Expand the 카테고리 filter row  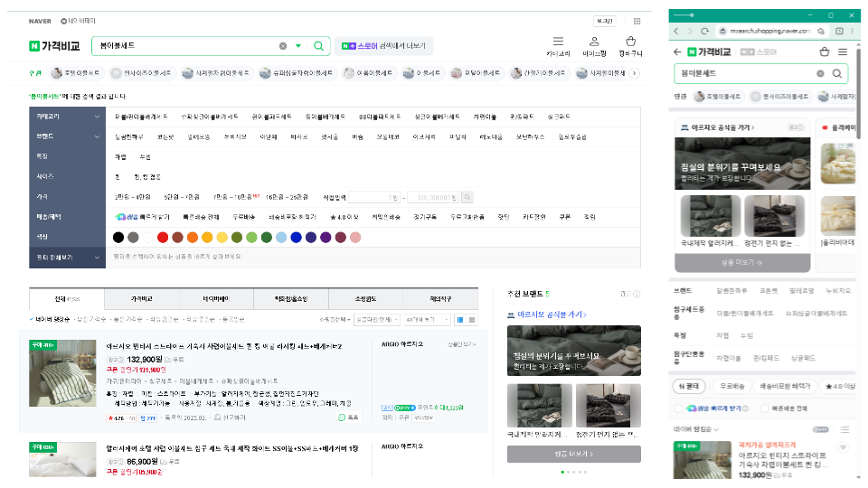click(68, 117)
